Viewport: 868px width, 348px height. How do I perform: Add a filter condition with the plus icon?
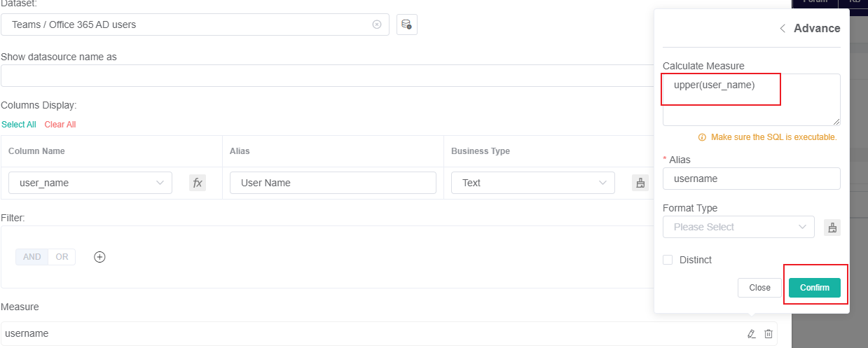[99, 257]
